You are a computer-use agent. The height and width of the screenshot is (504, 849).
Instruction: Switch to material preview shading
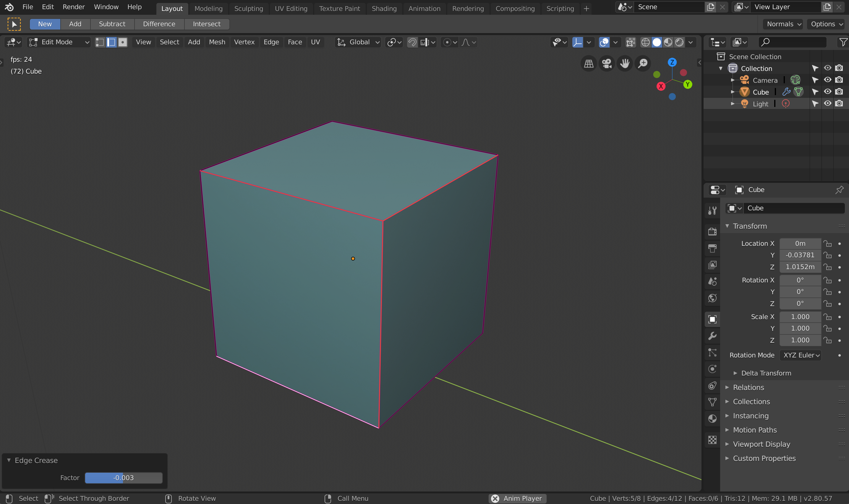(668, 42)
